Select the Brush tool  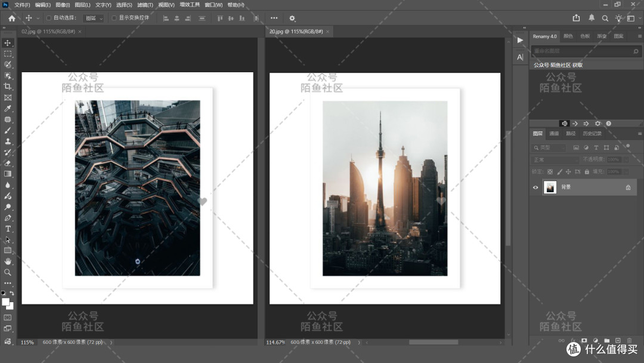(8, 130)
